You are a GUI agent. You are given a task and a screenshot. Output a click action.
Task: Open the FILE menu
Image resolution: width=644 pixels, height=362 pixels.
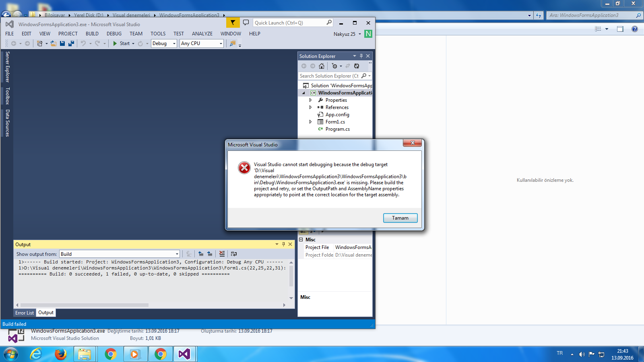pyautogui.click(x=9, y=34)
